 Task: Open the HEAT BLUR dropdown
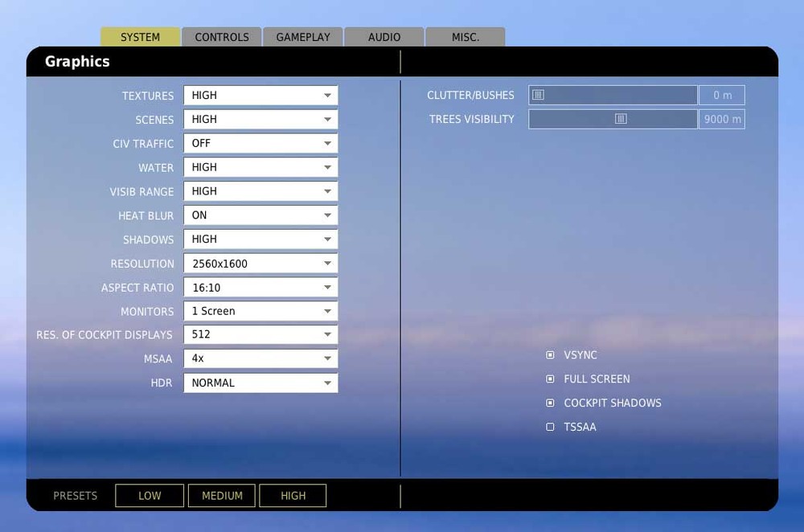[260, 215]
